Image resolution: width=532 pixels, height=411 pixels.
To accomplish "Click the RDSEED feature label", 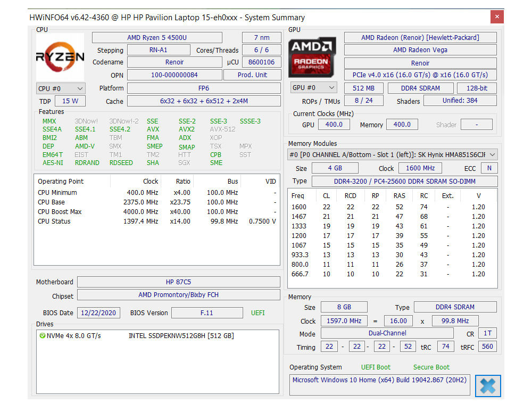I will (x=121, y=163).
